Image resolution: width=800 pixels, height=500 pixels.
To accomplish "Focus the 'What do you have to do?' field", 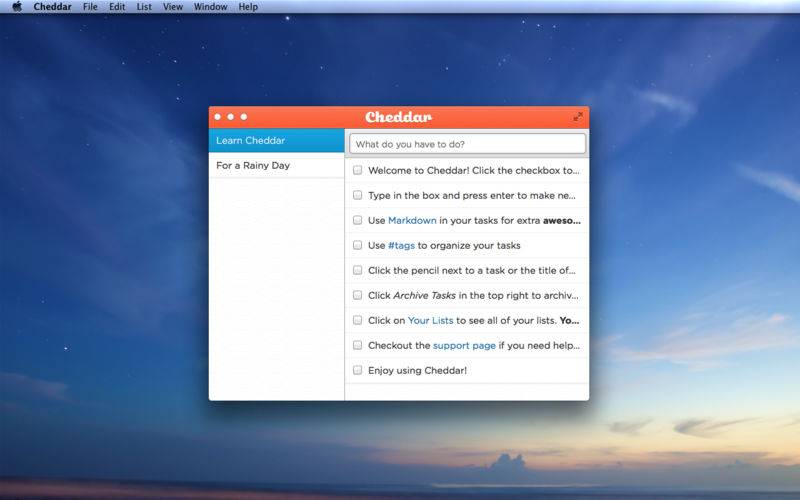I will point(467,144).
